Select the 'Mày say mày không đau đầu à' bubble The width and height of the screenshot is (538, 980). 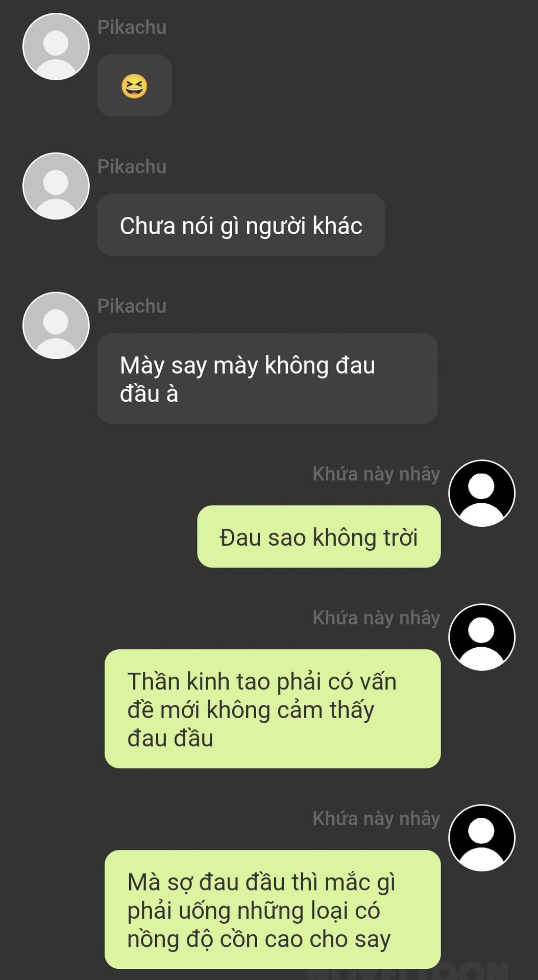tap(267, 378)
